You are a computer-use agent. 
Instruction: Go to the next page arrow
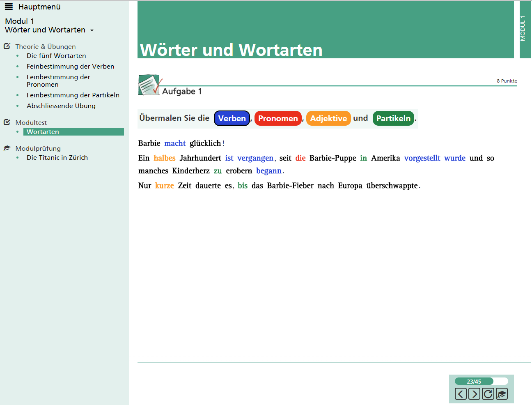tap(474, 394)
